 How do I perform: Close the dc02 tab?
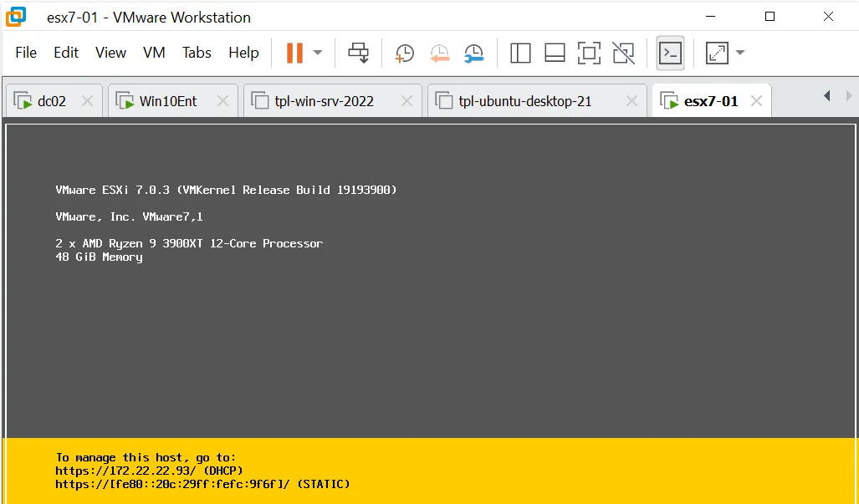pos(87,100)
